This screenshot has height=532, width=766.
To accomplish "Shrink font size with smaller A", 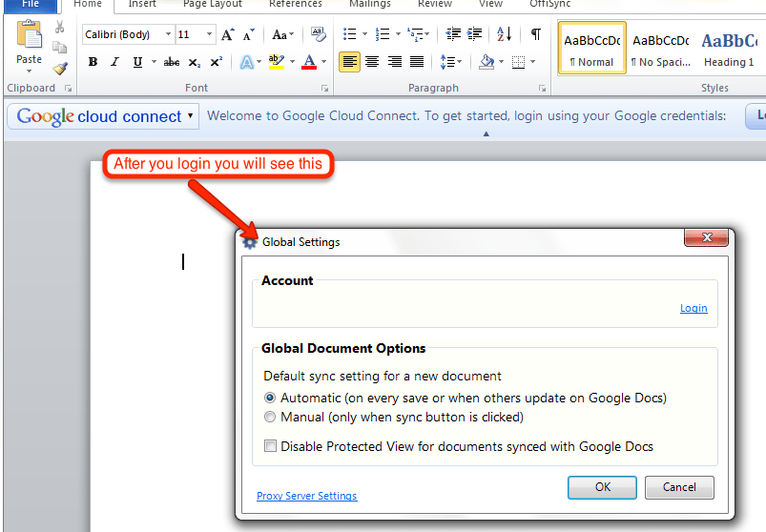I will 248,34.
